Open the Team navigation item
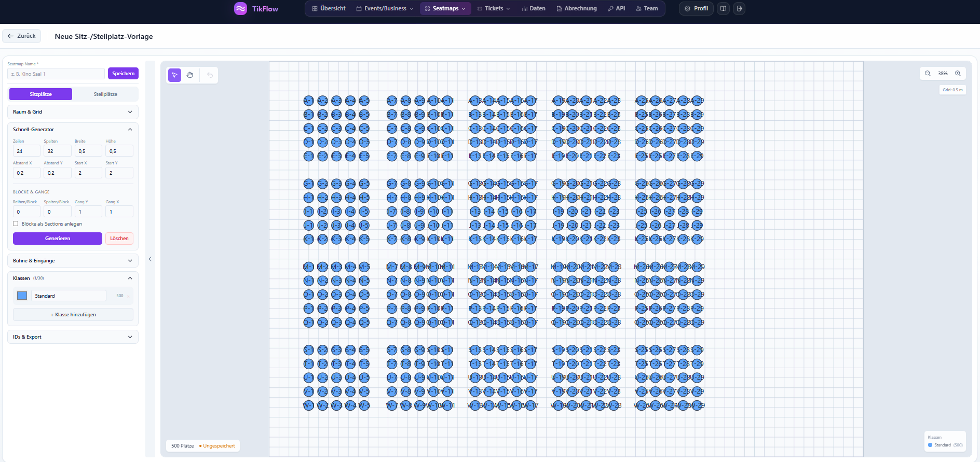 [647, 9]
